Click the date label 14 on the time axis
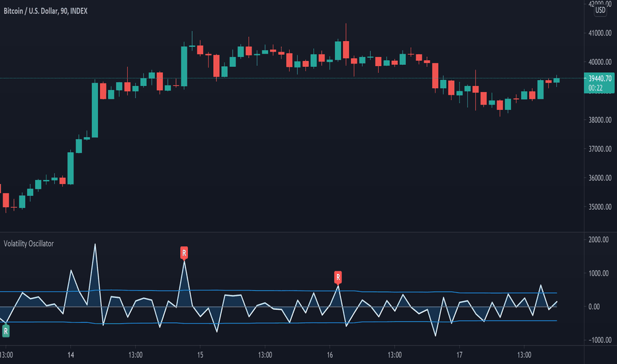 click(x=70, y=355)
